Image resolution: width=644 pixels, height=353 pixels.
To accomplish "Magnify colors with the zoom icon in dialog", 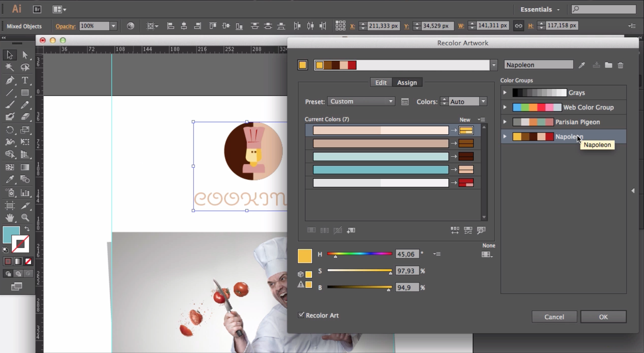I will pos(480,230).
